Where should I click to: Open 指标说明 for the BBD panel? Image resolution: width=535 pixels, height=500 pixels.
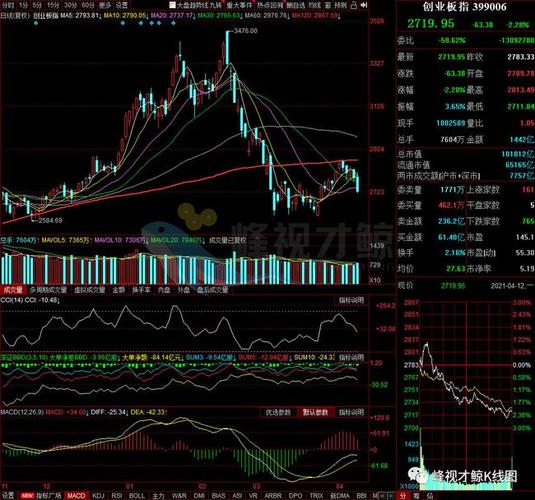(351, 357)
